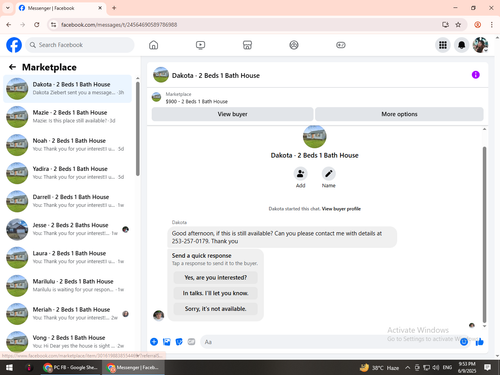This screenshot has width=500, height=375.
Task: Open the Gaming icon in top nav
Action: coord(341,45)
